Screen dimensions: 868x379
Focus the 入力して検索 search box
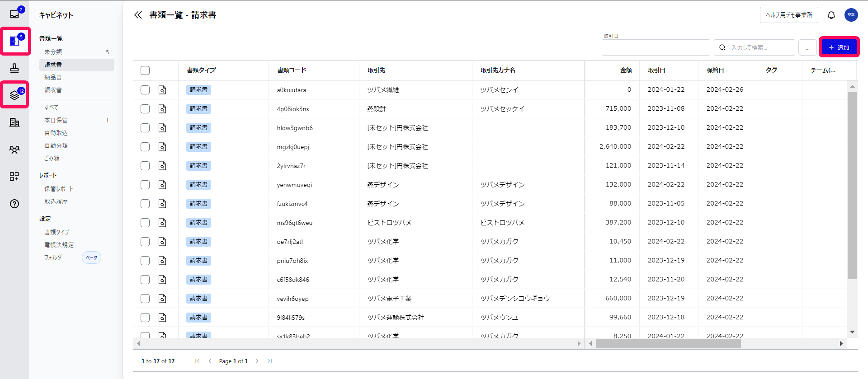[x=755, y=47]
